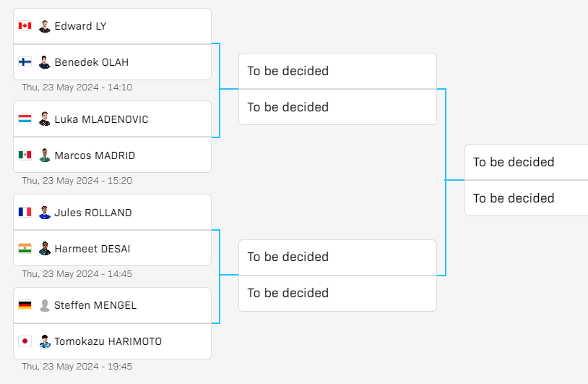Screen dimensions: 588x384
Task: Select the Luka MLADENOVIC name
Action: coord(102,119)
